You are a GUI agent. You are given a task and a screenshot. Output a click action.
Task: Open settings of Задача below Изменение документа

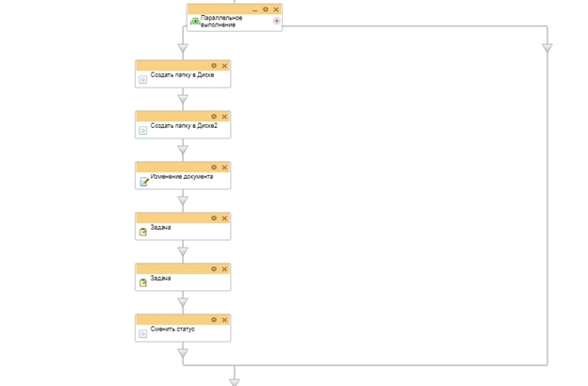pos(214,218)
